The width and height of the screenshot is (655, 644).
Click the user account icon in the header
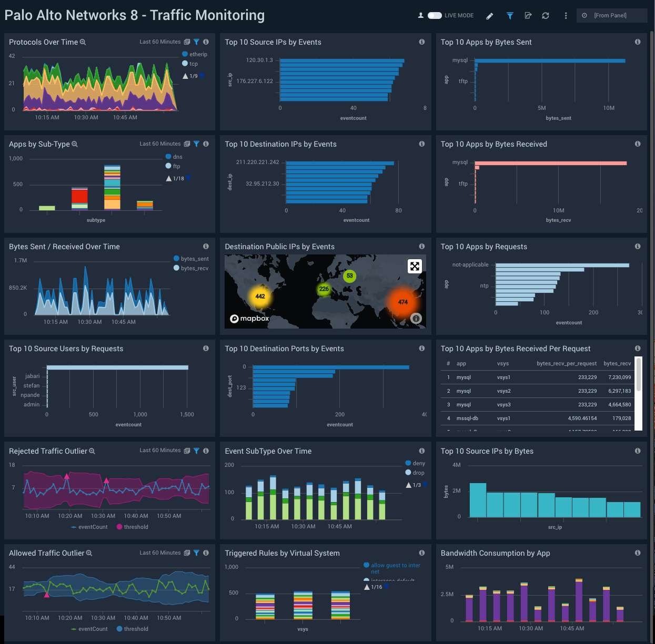(420, 16)
